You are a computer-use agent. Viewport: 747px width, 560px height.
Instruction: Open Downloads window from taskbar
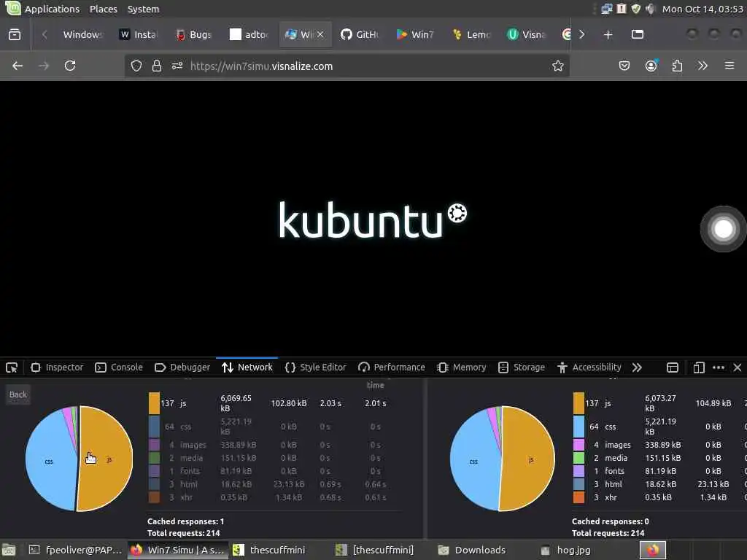472,550
